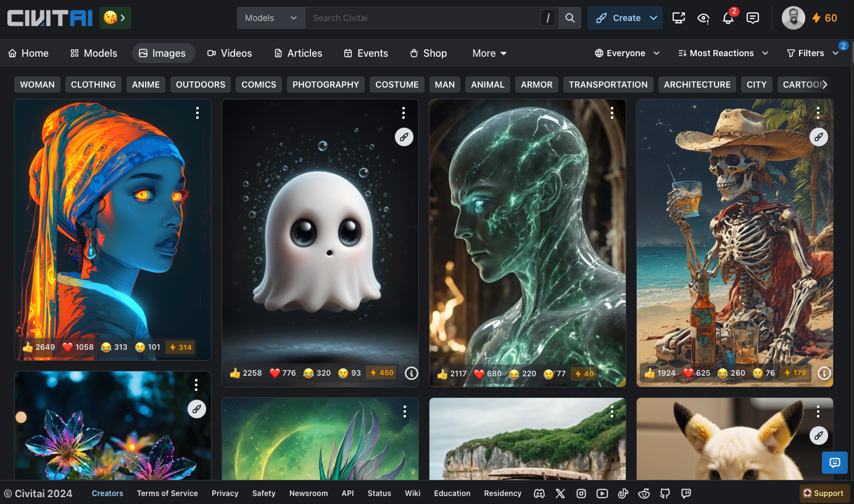Open the GitHub footer link
The image size is (854, 504).
point(665,494)
